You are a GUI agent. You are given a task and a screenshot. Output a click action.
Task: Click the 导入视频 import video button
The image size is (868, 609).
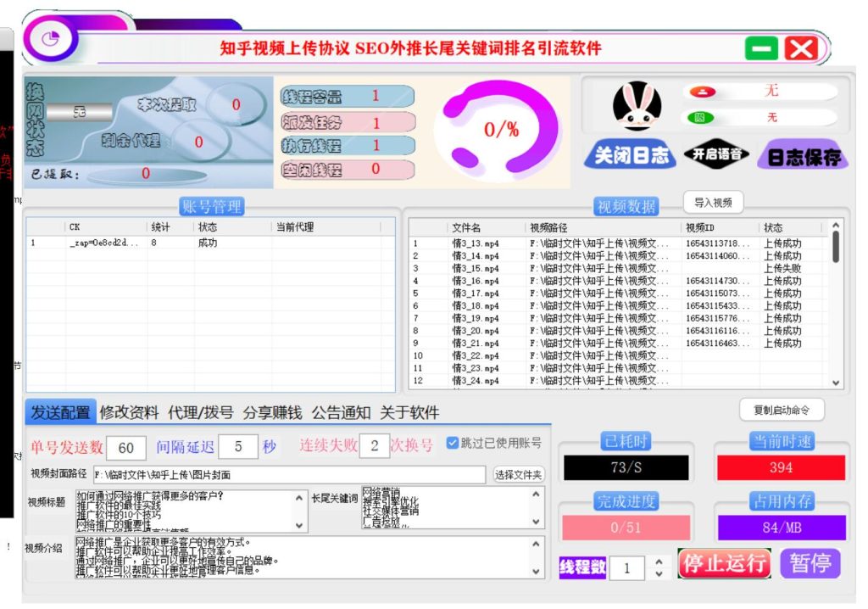click(x=712, y=202)
